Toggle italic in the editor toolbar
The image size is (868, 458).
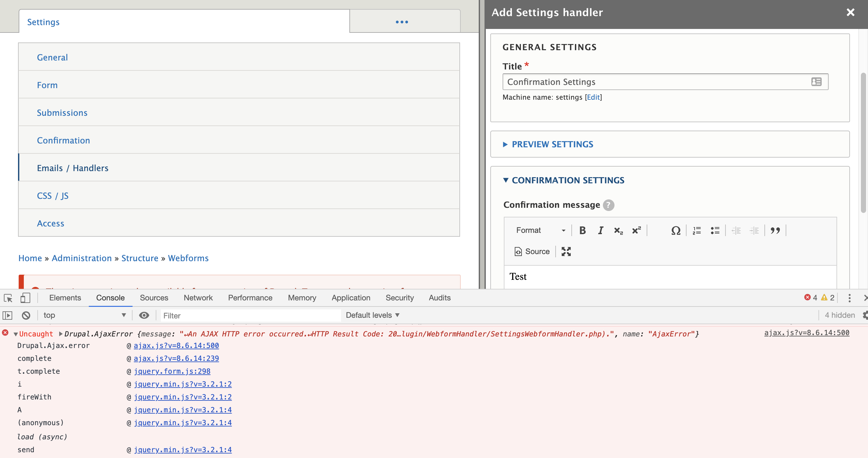pos(600,230)
